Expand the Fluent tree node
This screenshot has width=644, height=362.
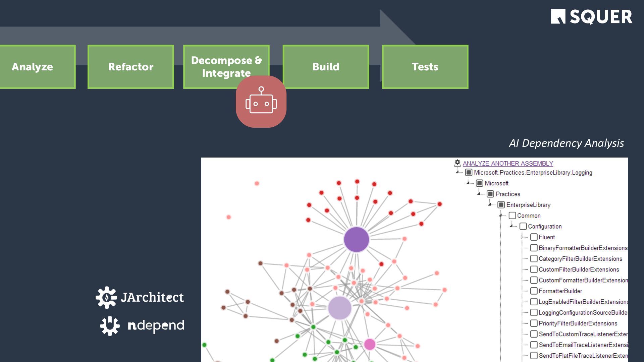[x=522, y=237]
